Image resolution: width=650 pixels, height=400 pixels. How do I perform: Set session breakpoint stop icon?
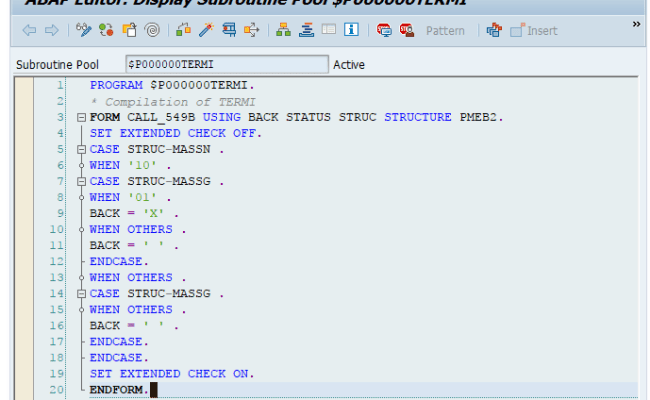pyautogui.click(x=384, y=30)
